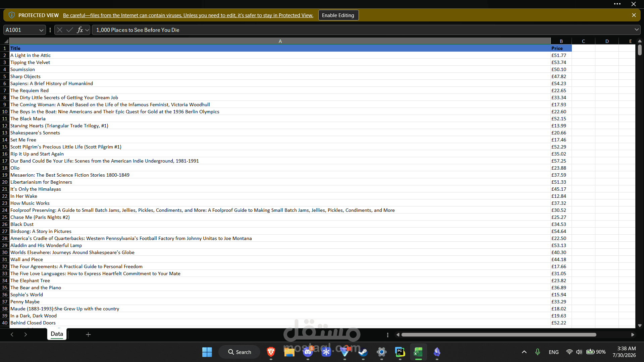Click the Enable Editing button

(x=338, y=15)
